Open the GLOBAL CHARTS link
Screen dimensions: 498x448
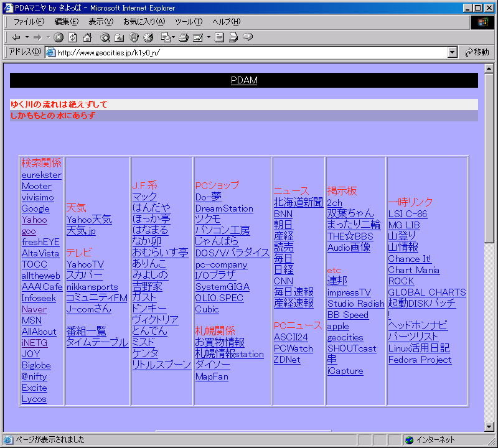pyautogui.click(x=427, y=292)
